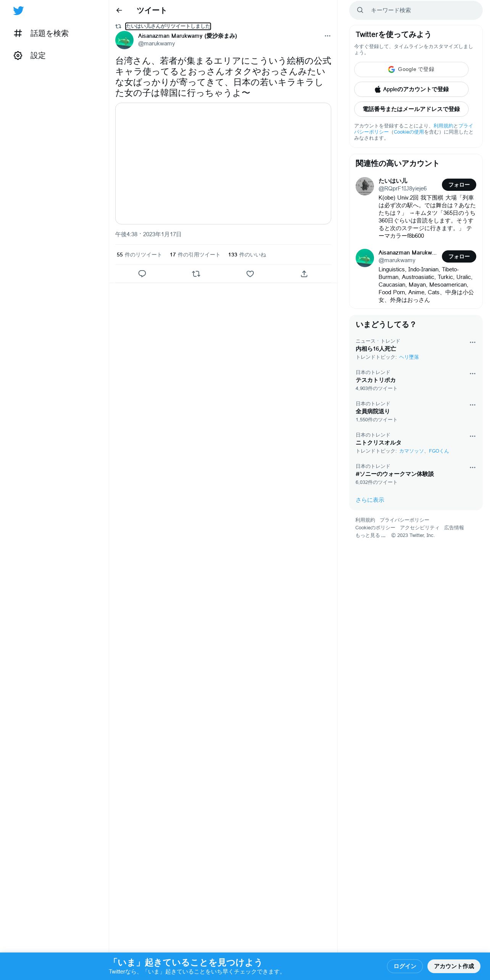Open the tweet's three-dot more menu
The height and width of the screenshot is (980, 490).
[327, 36]
